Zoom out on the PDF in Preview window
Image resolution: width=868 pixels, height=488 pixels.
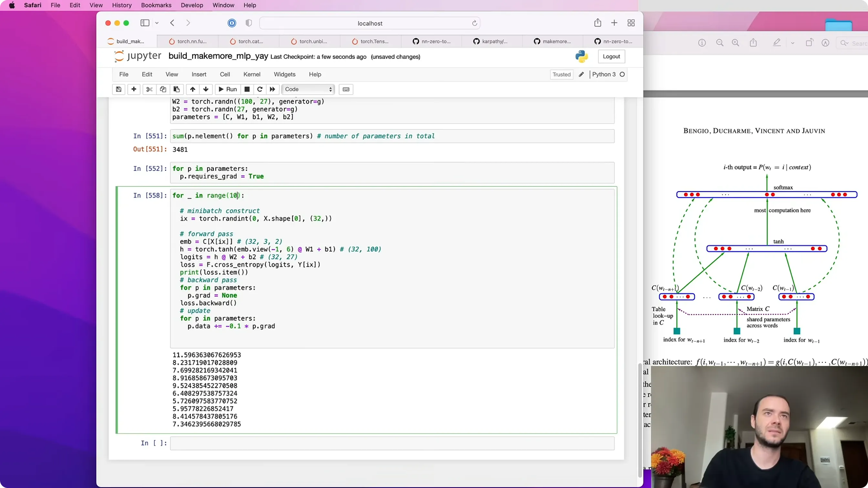pyautogui.click(x=720, y=43)
